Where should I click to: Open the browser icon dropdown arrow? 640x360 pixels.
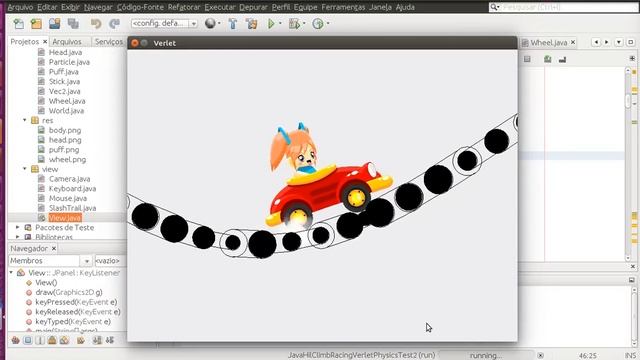(219, 23)
